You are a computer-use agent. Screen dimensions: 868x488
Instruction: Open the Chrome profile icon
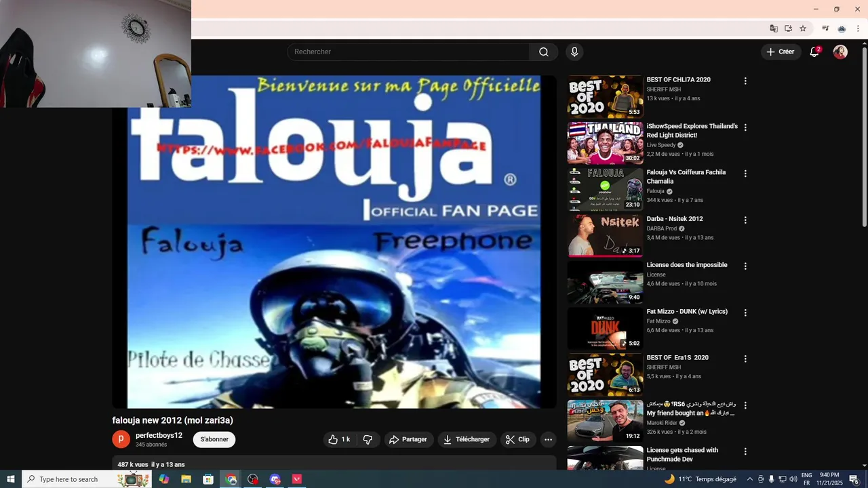click(x=842, y=28)
